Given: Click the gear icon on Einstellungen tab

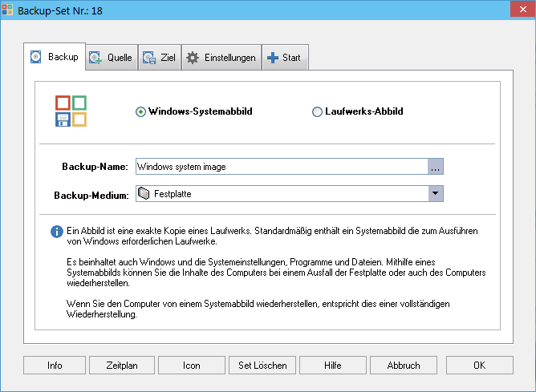Looking at the screenshot, I should click(193, 58).
